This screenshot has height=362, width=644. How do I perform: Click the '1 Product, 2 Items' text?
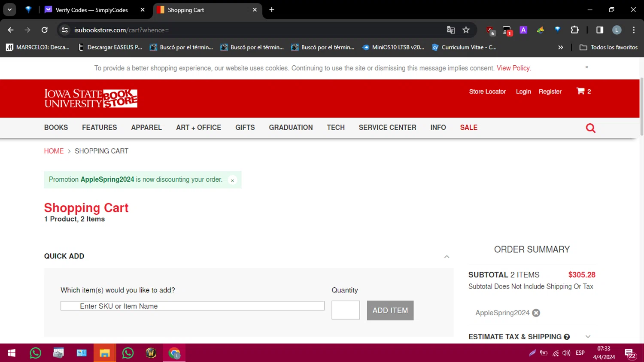[x=74, y=219]
